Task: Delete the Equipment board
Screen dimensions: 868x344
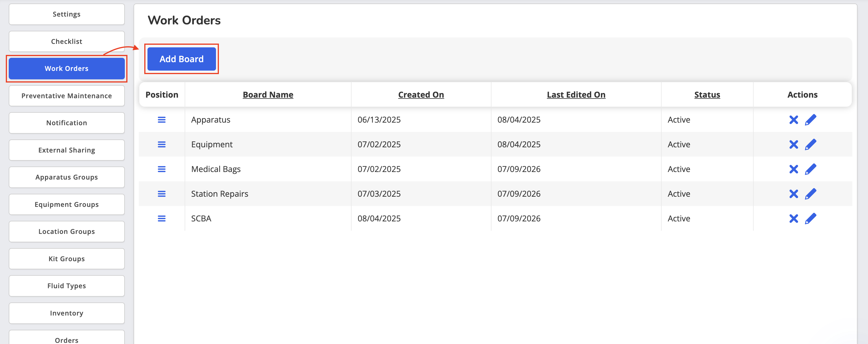Action: [793, 144]
